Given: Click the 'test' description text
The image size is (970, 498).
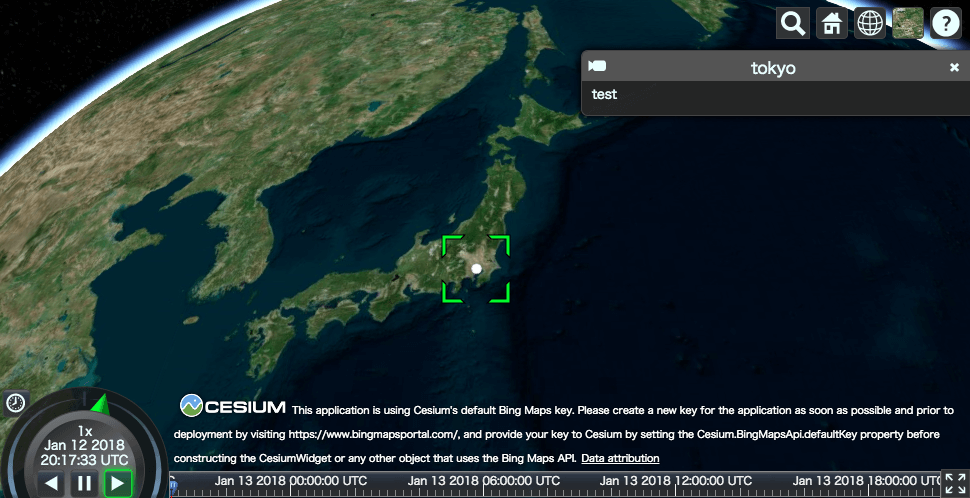Looking at the screenshot, I should (604, 95).
